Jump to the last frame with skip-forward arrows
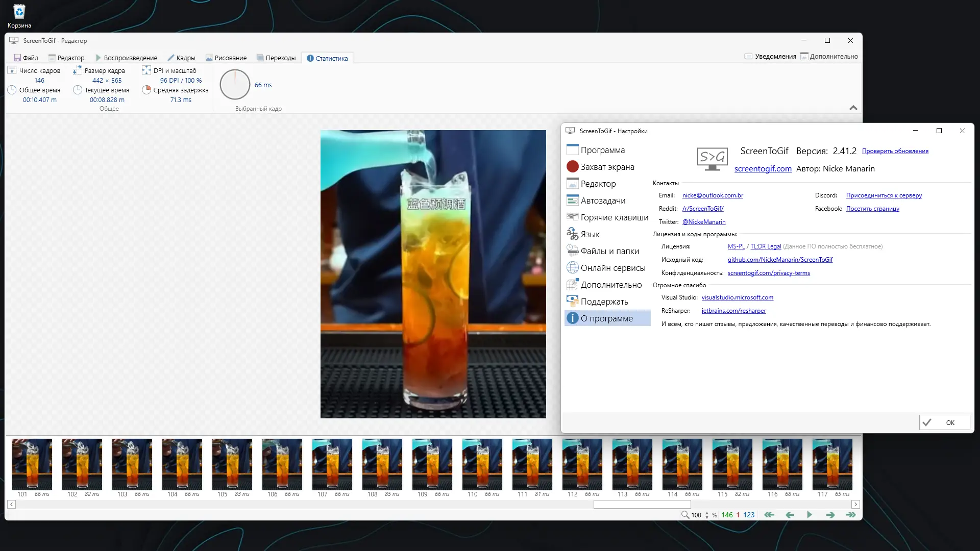980x551 pixels. [x=851, y=515]
